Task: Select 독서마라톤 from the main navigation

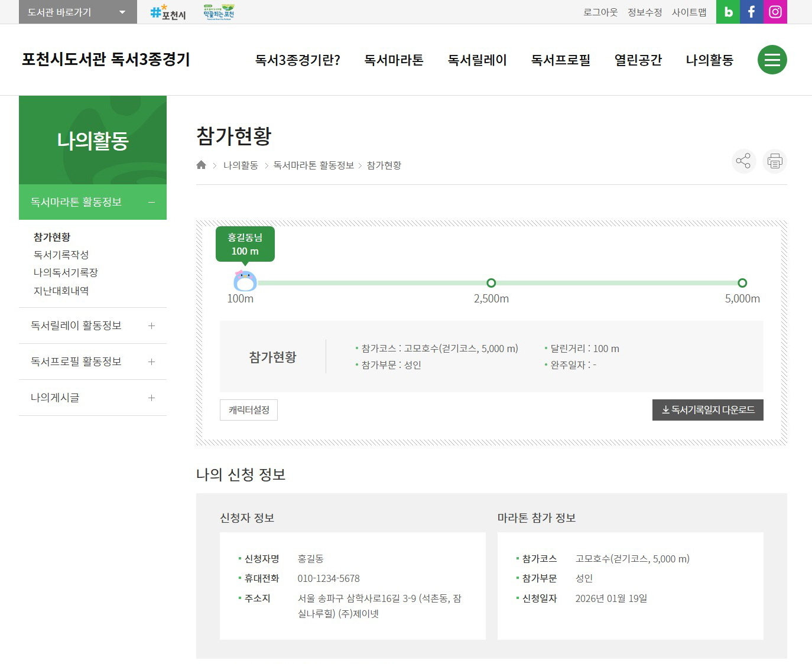Action: (394, 60)
